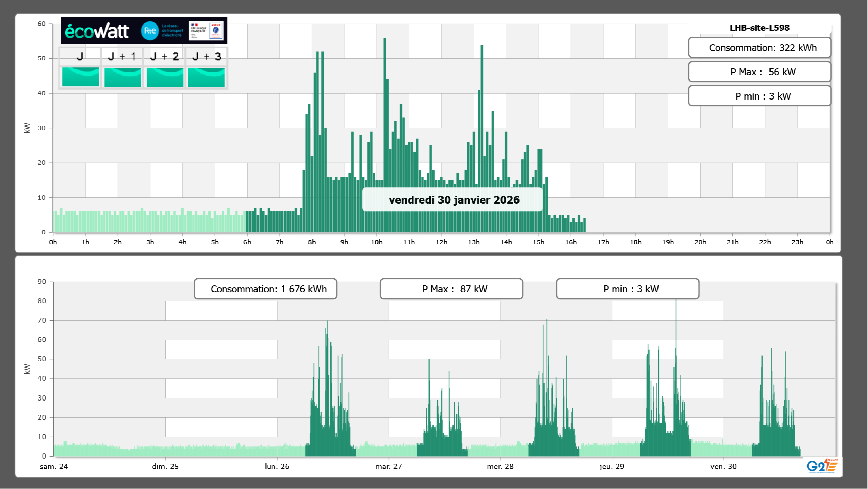The width and height of the screenshot is (868, 489).
Task: Click the daily P min : 3 kW box
Action: pos(759,96)
